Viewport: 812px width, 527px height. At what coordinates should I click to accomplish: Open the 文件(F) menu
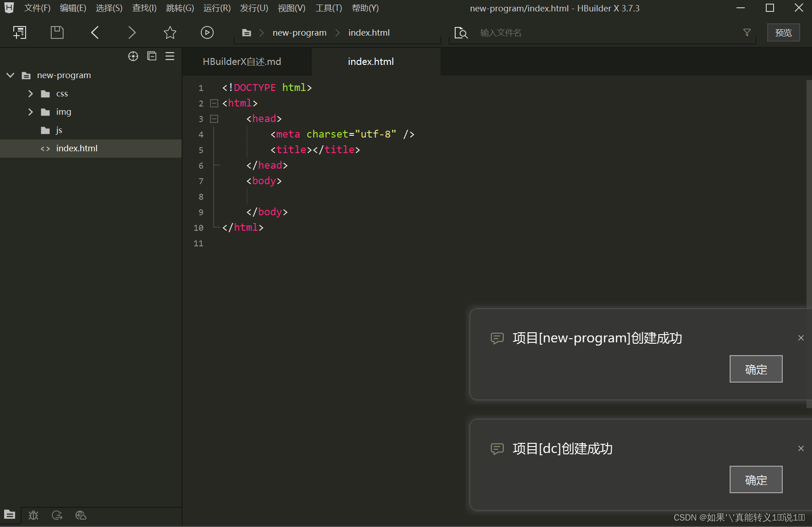click(38, 8)
